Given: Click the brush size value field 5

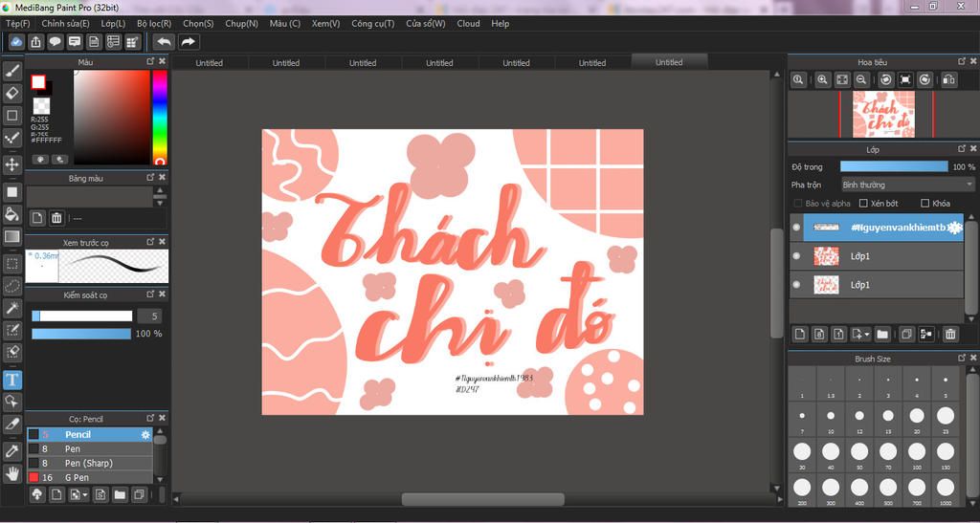Looking at the screenshot, I should [149, 316].
